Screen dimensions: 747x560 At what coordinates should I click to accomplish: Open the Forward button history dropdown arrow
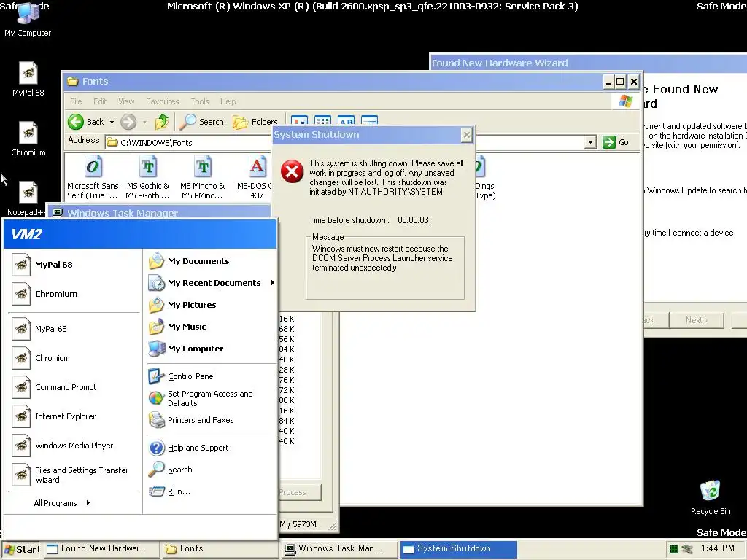144,122
